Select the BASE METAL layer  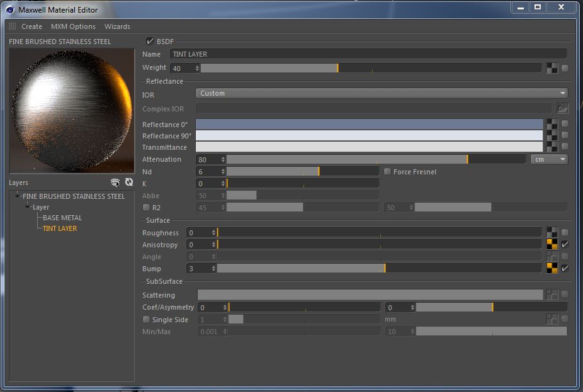[x=62, y=218]
